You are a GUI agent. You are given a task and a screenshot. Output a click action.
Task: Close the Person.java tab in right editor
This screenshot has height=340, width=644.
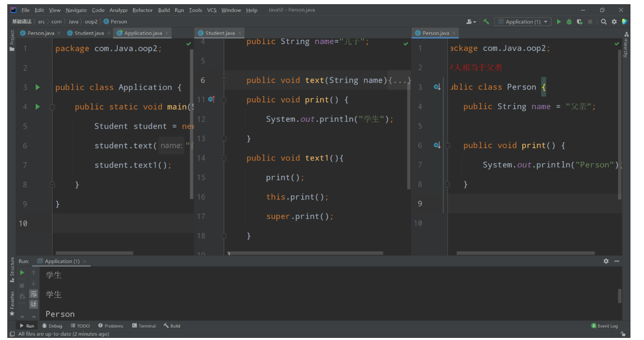[x=454, y=33]
